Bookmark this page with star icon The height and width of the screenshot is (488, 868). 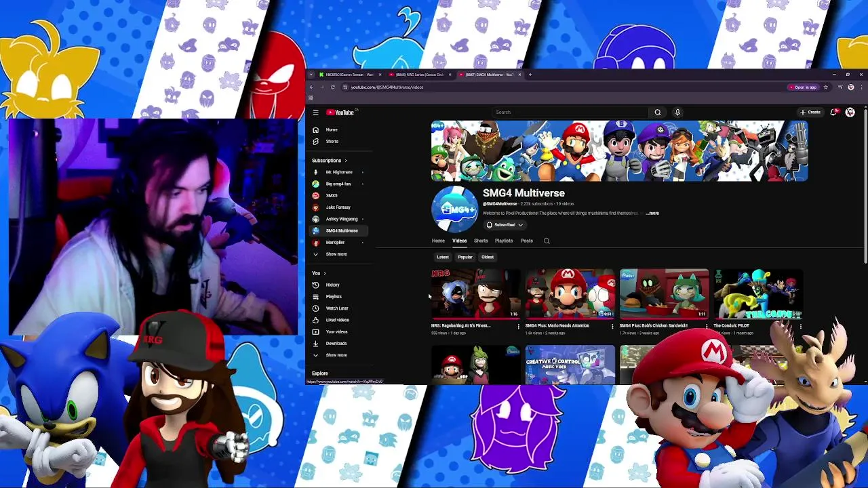coord(825,87)
